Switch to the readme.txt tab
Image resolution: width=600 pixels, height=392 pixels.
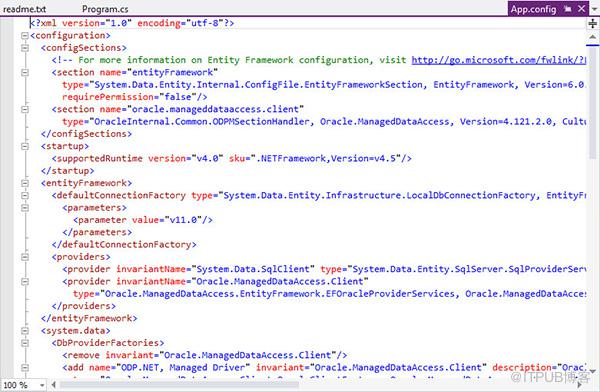[x=24, y=9]
